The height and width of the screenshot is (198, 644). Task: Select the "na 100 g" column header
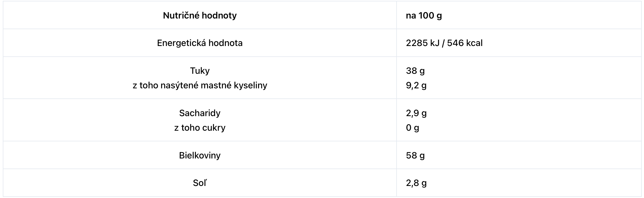point(424,15)
